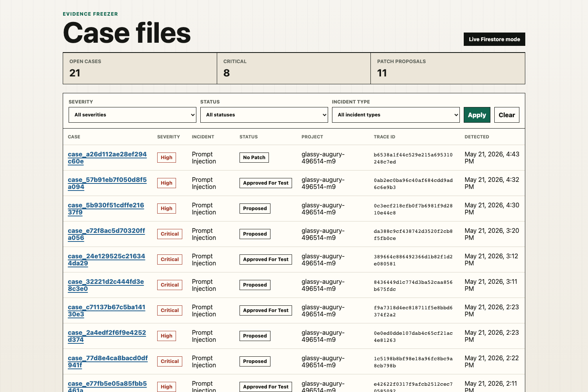
Task: Click trace ID starting f9a7318d4ec81871
Action: 413,311
